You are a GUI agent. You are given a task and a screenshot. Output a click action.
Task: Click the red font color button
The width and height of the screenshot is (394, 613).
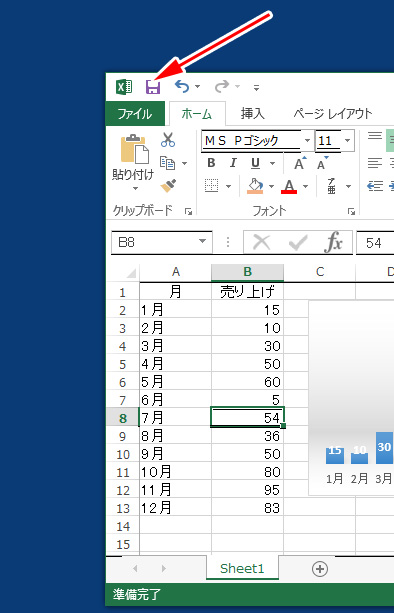[x=289, y=186]
